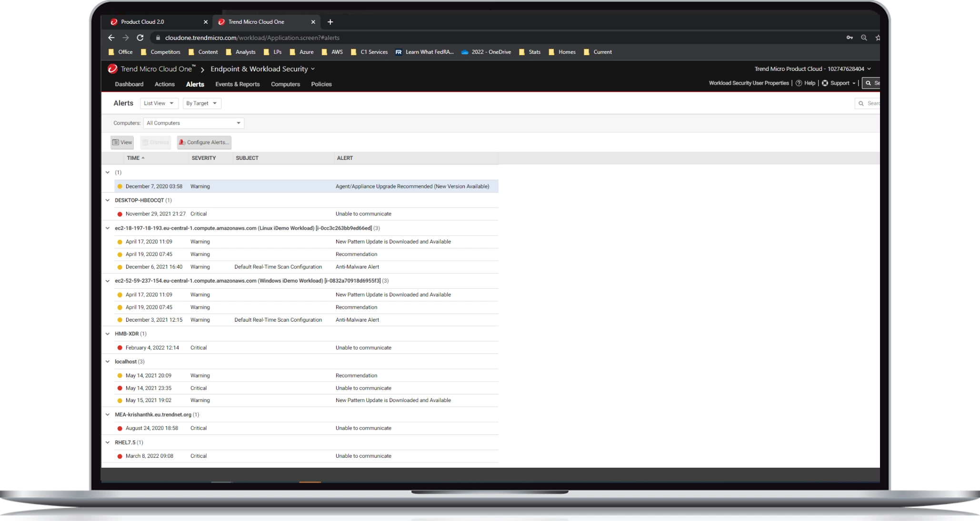The image size is (980, 521).
Task: Click the browser zoom magnifier icon
Action: [x=864, y=38]
